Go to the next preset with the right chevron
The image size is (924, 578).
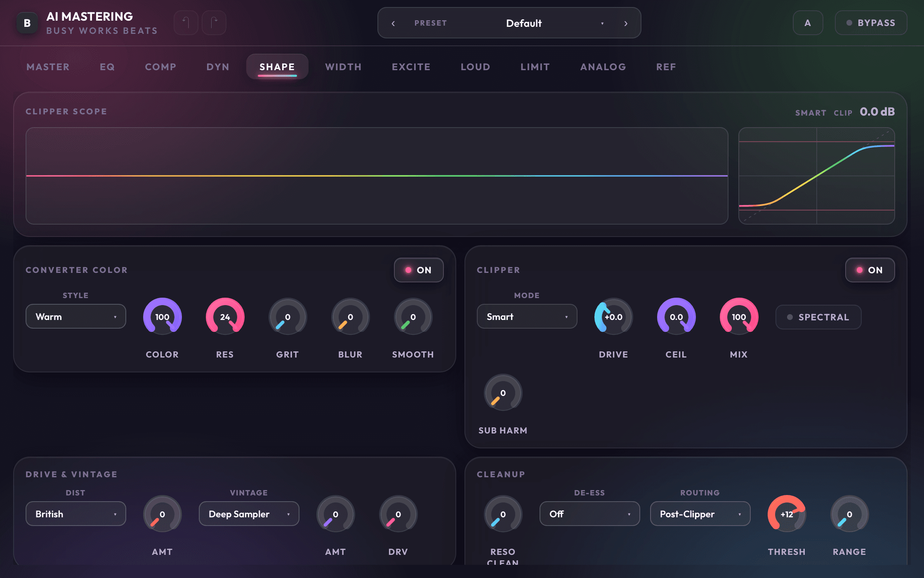[x=626, y=24]
